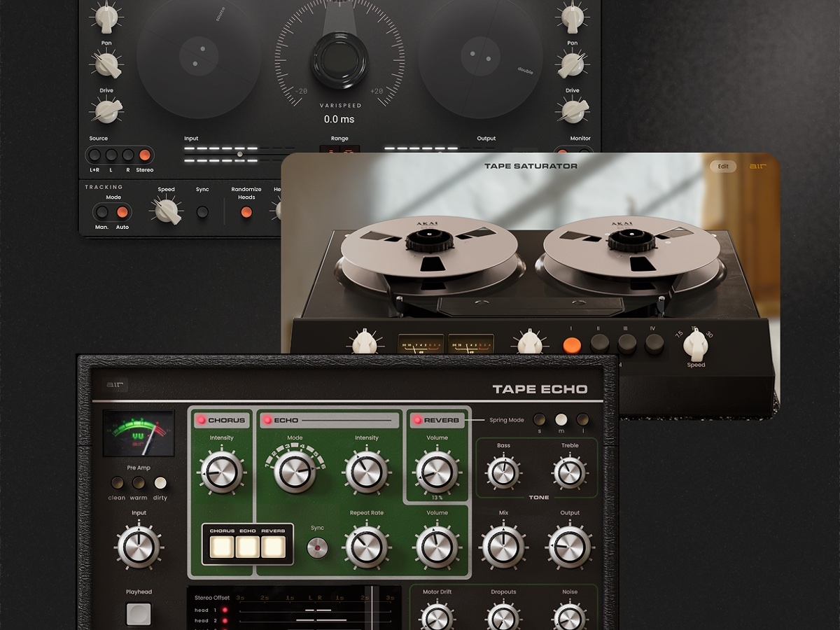
Task: Click the Drive knob beside the source reel
Action: [x=106, y=111]
